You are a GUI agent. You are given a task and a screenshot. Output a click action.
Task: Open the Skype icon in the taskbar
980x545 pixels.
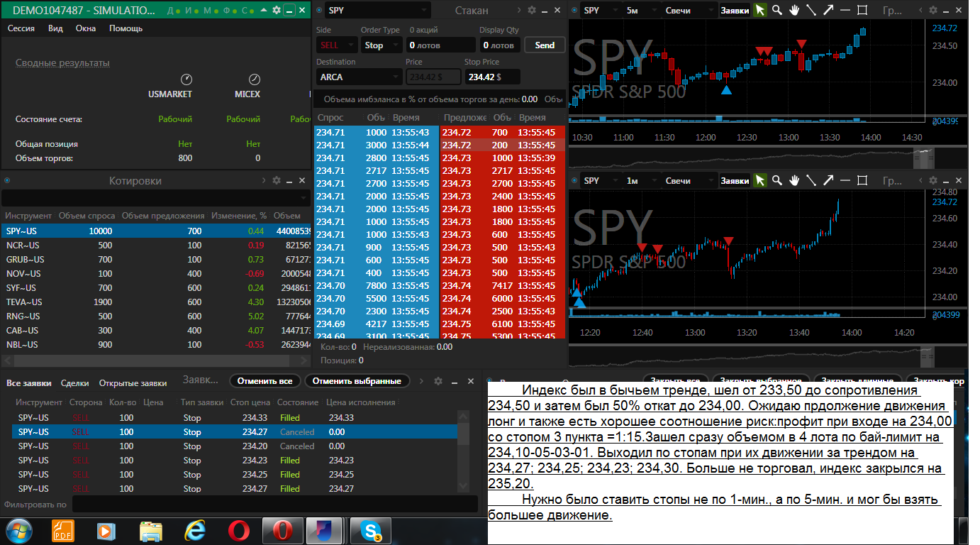click(371, 531)
